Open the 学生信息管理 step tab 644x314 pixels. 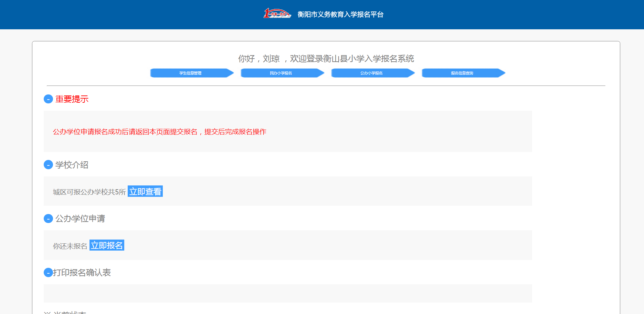191,73
